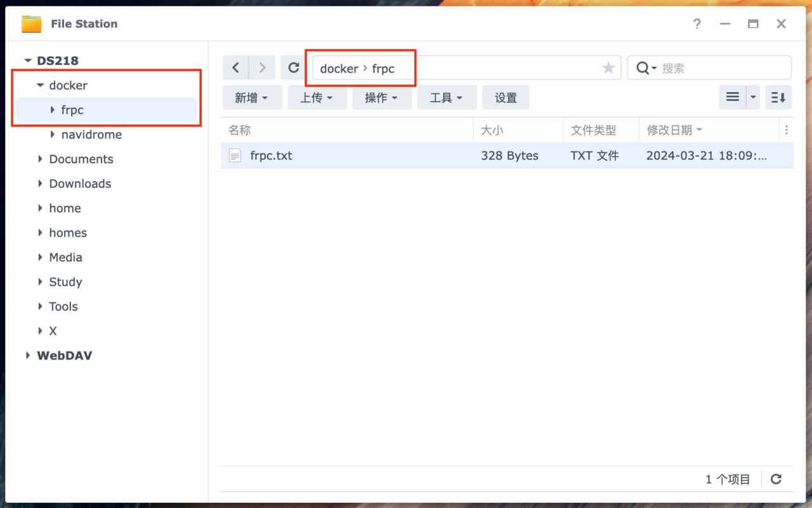Expand the home folder arrow
This screenshot has width=812, height=508.
(x=41, y=208)
